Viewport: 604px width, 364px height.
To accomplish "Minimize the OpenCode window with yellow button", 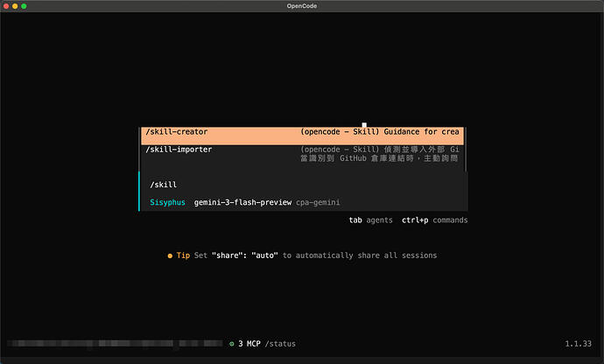I will [x=15, y=6].
